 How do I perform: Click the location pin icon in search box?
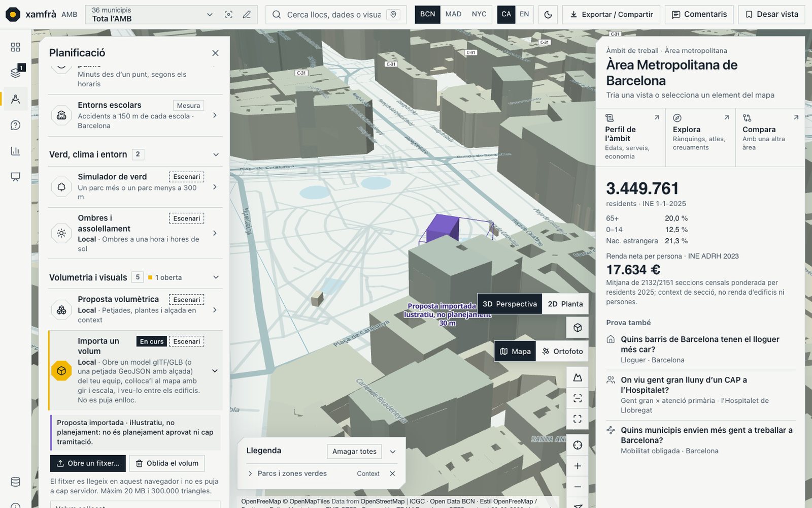(393, 15)
